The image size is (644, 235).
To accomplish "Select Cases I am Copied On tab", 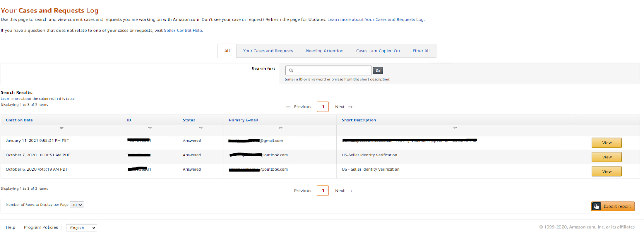I will pyautogui.click(x=378, y=51).
